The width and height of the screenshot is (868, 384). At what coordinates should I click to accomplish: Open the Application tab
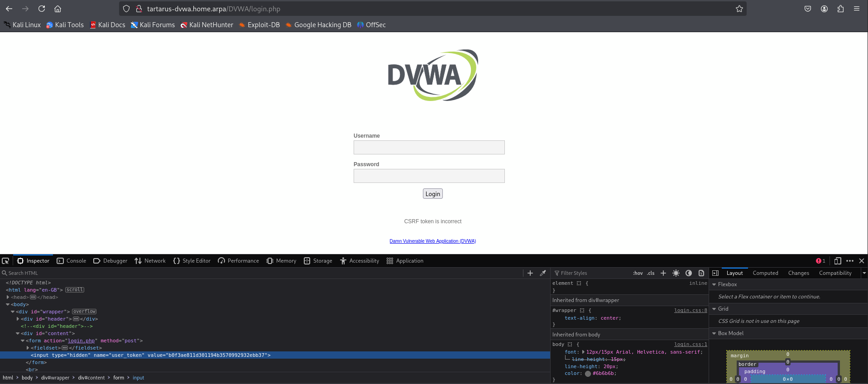(405, 261)
